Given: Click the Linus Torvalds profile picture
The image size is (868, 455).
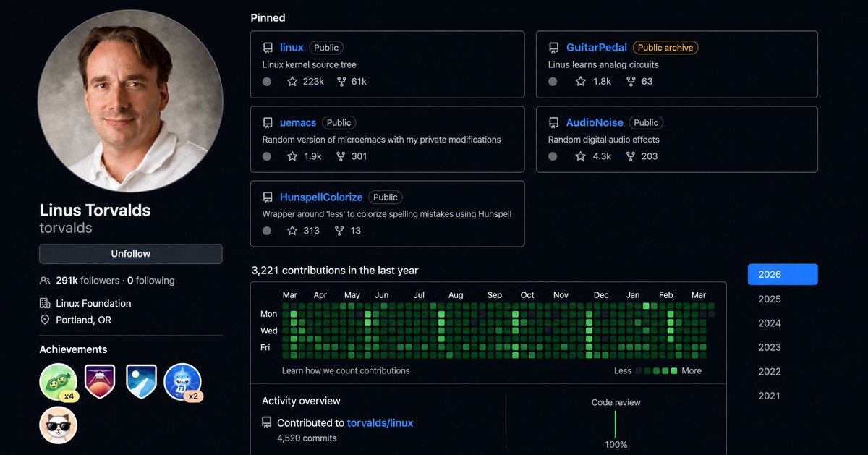Looking at the screenshot, I should (x=130, y=101).
